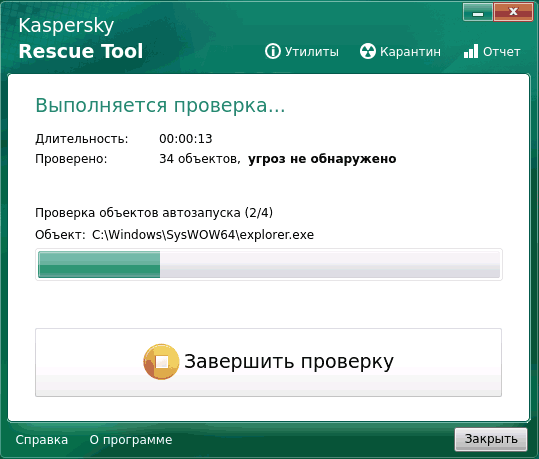This screenshot has height=459, width=539.
Task: Click the Rescue Tool title text
Action: coord(80,51)
